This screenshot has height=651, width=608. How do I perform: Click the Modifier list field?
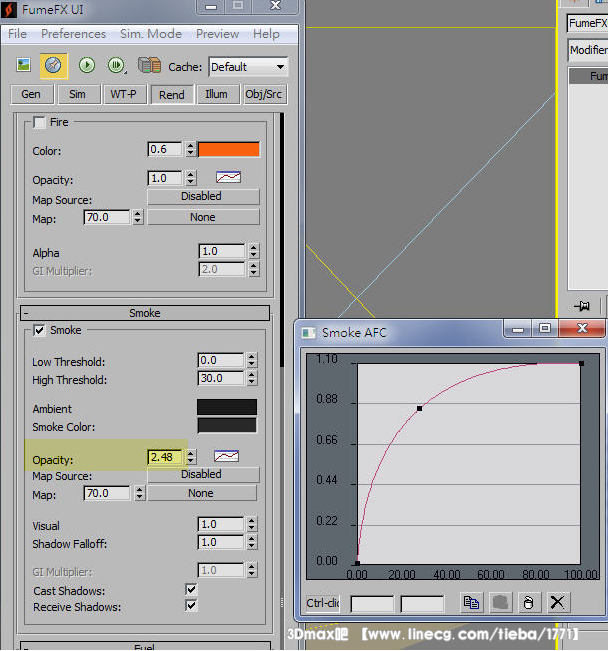click(588, 51)
